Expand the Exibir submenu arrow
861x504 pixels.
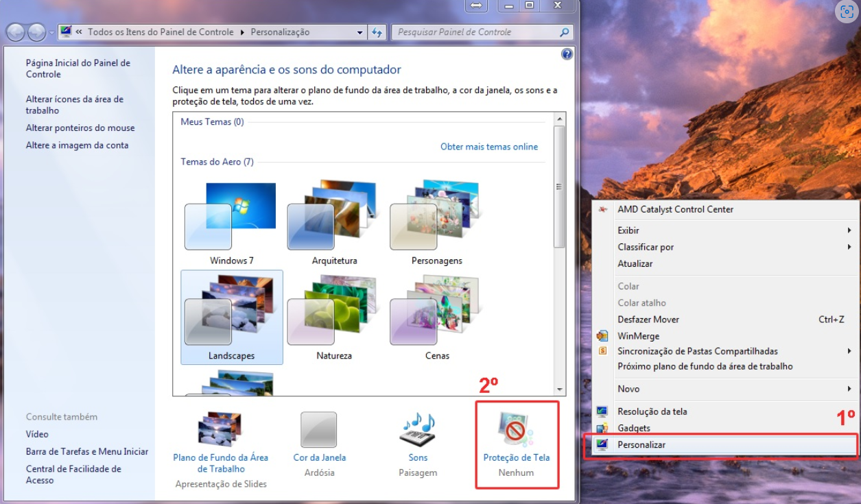coord(849,230)
